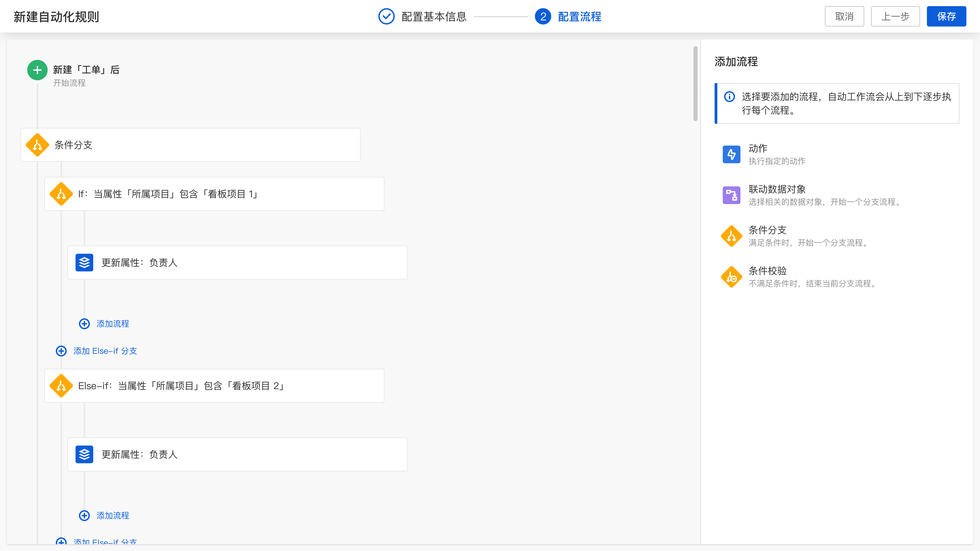Click the purple 联动数据对象 icon

(731, 195)
